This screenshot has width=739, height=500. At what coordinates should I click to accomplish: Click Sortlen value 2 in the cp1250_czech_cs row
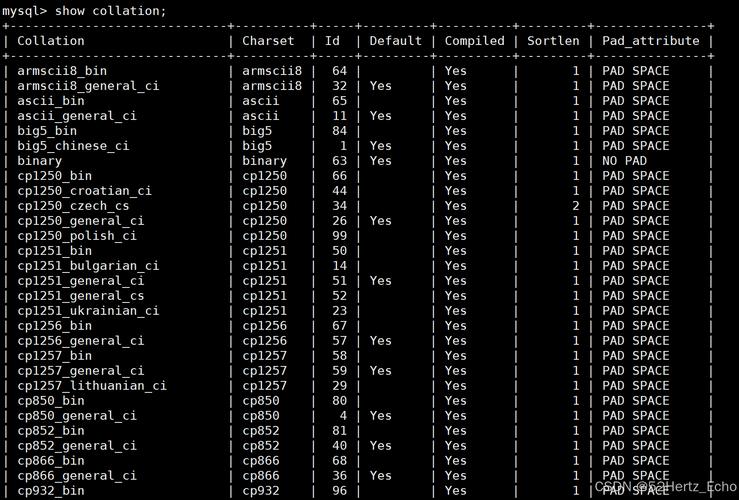pyautogui.click(x=575, y=206)
